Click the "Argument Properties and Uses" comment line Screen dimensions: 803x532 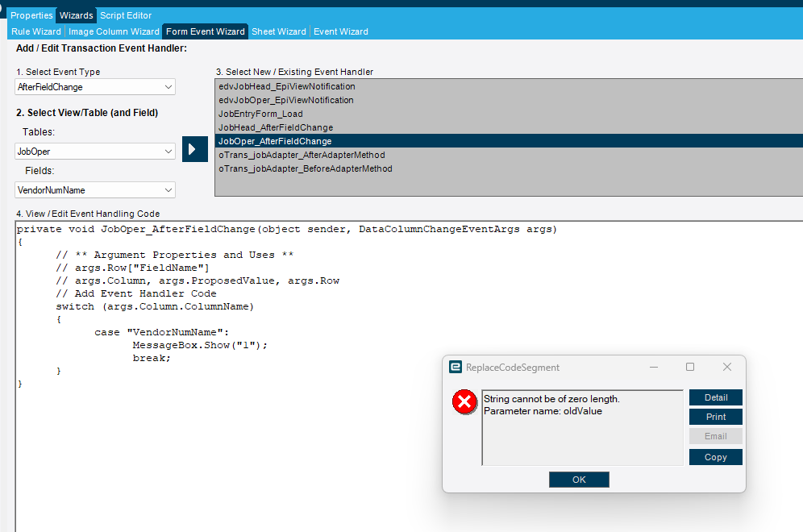click(x=175, y=255)
